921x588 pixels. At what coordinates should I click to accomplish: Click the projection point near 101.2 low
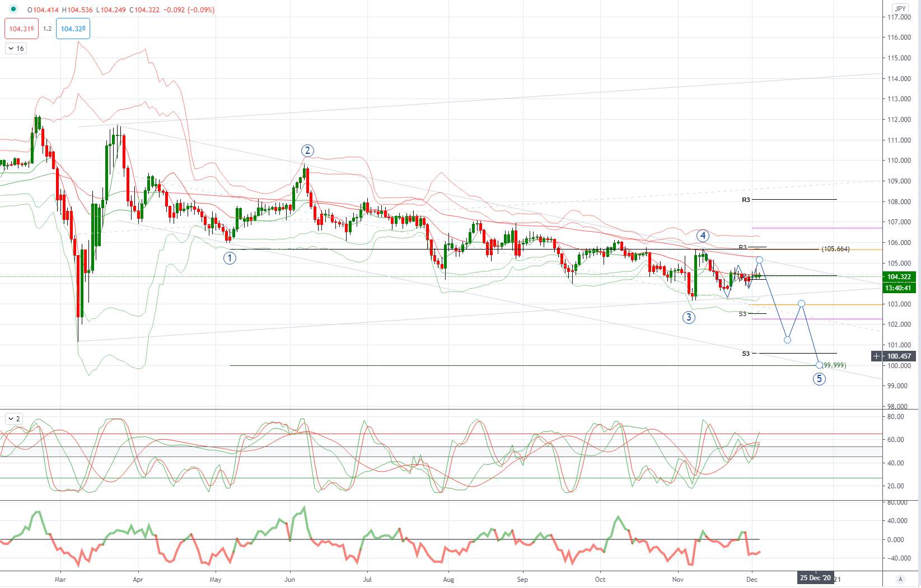[787, 340]
